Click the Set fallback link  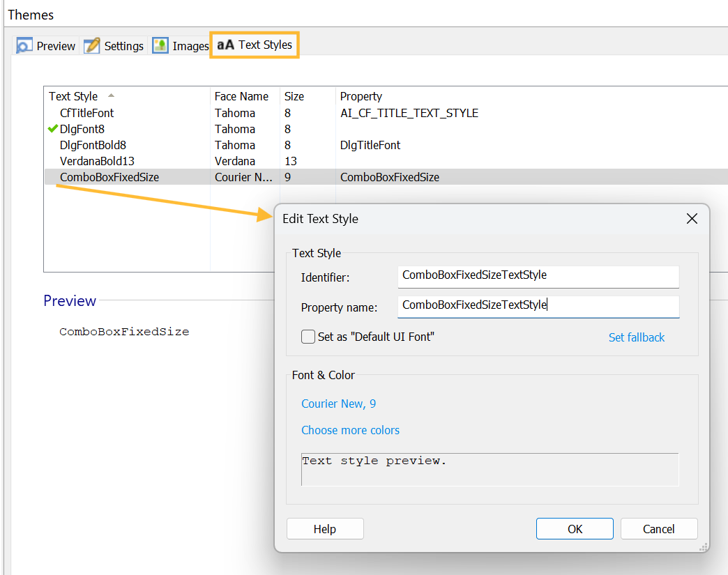636,337
